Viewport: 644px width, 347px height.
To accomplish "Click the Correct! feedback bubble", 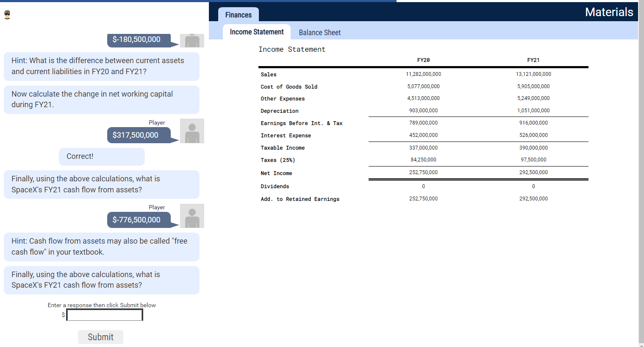I will [x=102, y=156].
